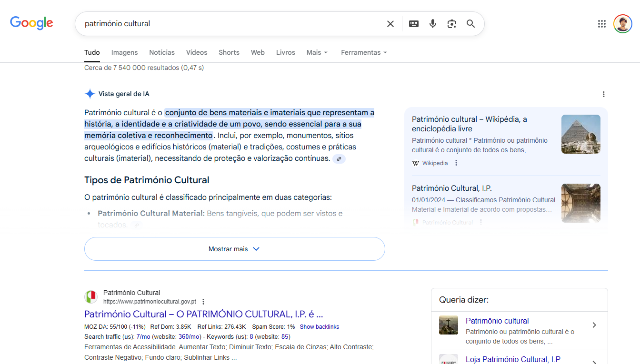The width and height of the screenshot is (640, 364).
Task: Select the Tudo tab
Action: click(92, 52)
